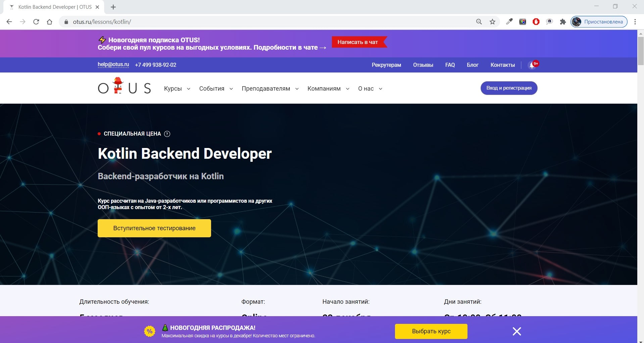644x343 pixels.
Task: Expand the Преподавателям dropdown menu
Action: 270,89
